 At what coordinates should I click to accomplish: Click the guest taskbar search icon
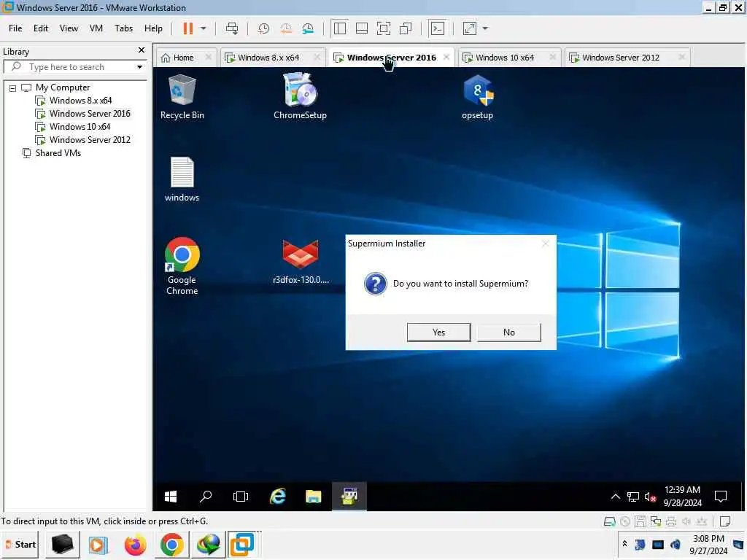pyautogui.click(x=206, y=497)
